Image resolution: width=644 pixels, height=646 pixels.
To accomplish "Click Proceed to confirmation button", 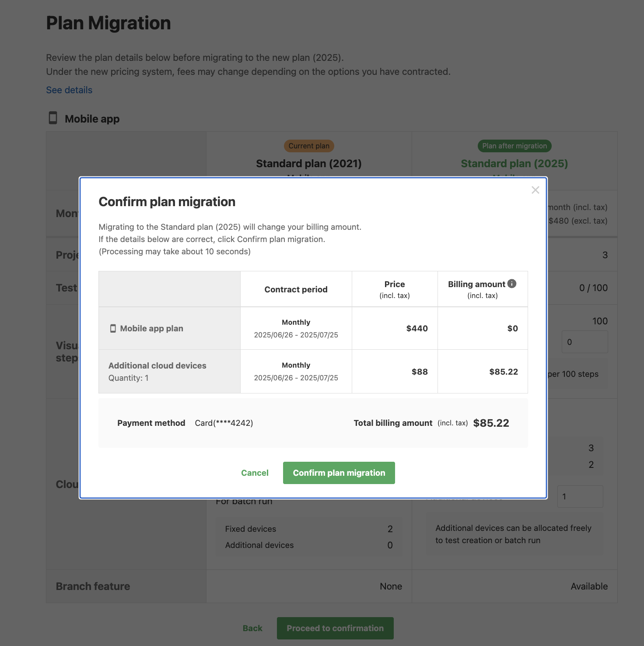I will (x=335, y=628).
